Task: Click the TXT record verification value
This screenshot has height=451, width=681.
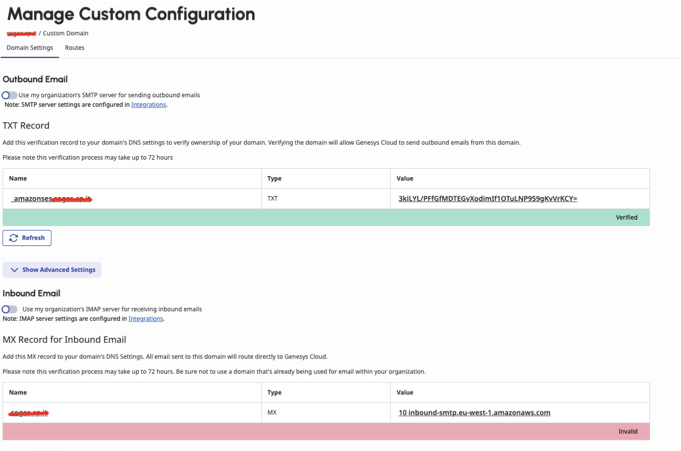Action: (487, 199)
